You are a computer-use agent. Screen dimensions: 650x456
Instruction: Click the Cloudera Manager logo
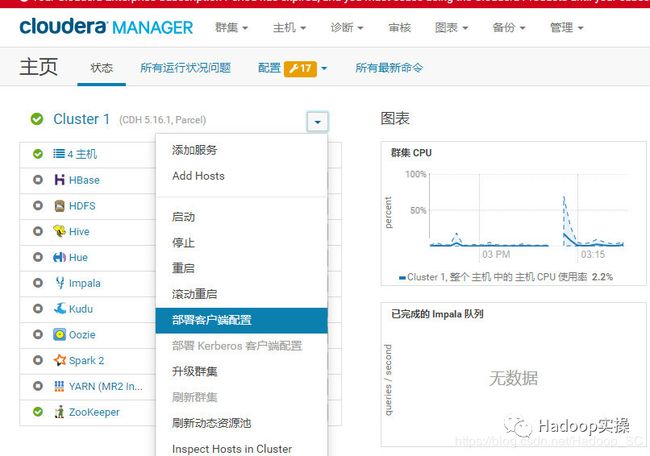[106, 27]
